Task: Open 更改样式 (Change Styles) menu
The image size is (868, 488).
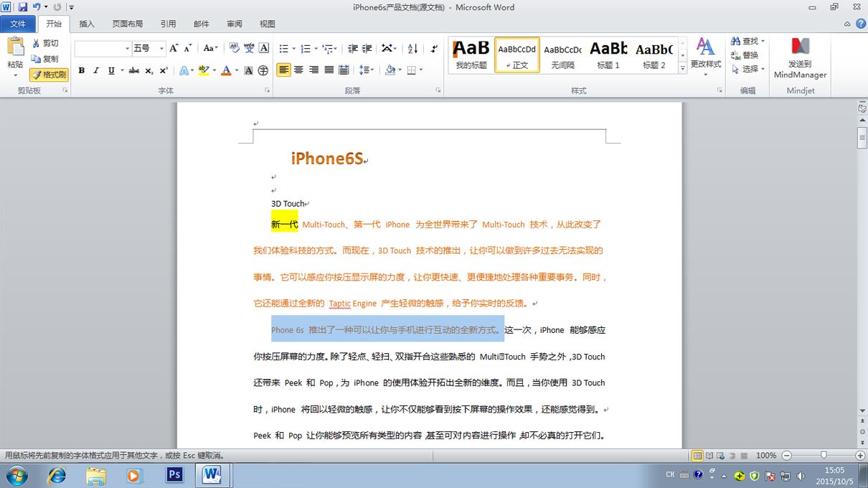Action: click(x=706, y=57)
